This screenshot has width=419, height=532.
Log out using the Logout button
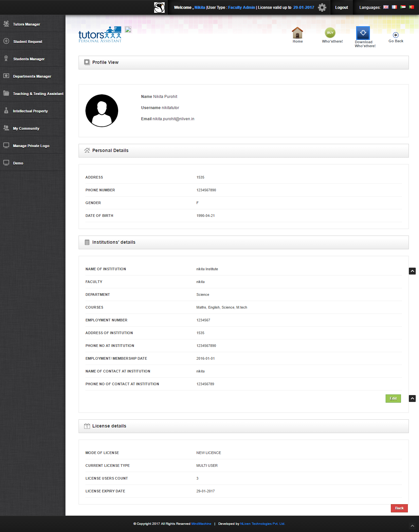(341, 8)
